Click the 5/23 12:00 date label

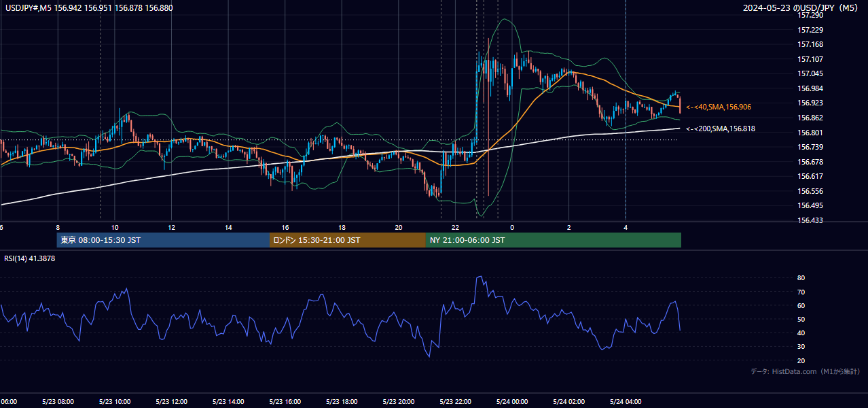pyautogui.click(x=171, y=402)
